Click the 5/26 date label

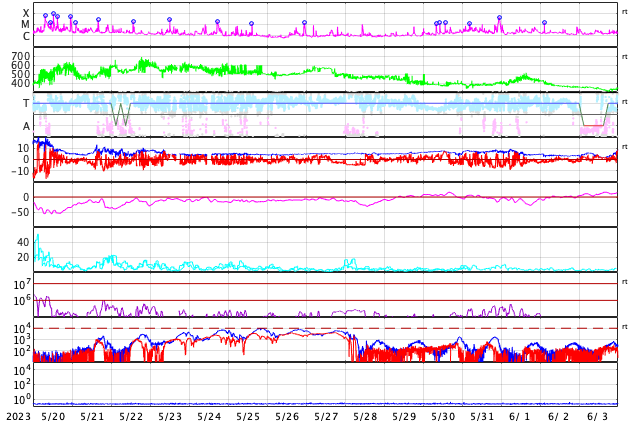pyautogui.click(x=287, y=417)
